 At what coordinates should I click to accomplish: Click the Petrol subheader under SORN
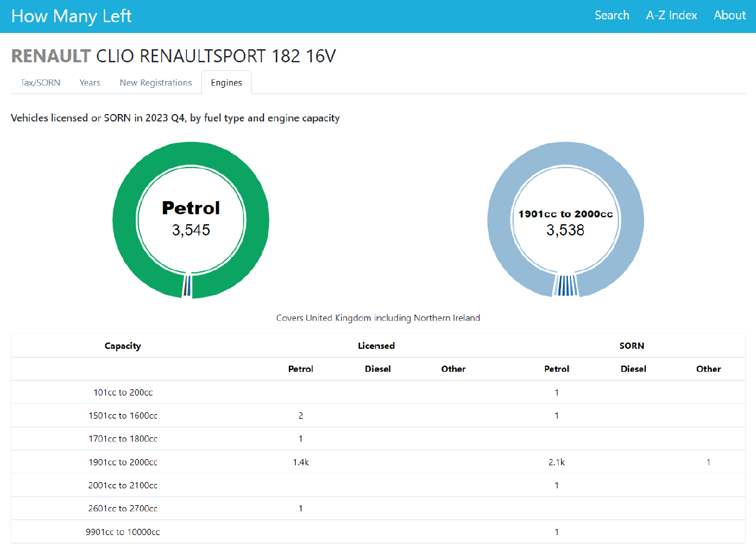(x=557, y=369)
